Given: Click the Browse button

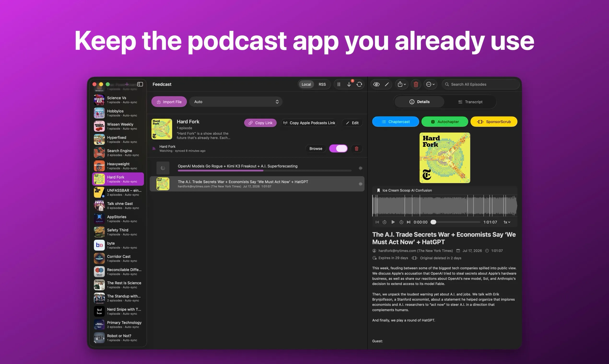Looking at the screenshot, I should (316, 148).
